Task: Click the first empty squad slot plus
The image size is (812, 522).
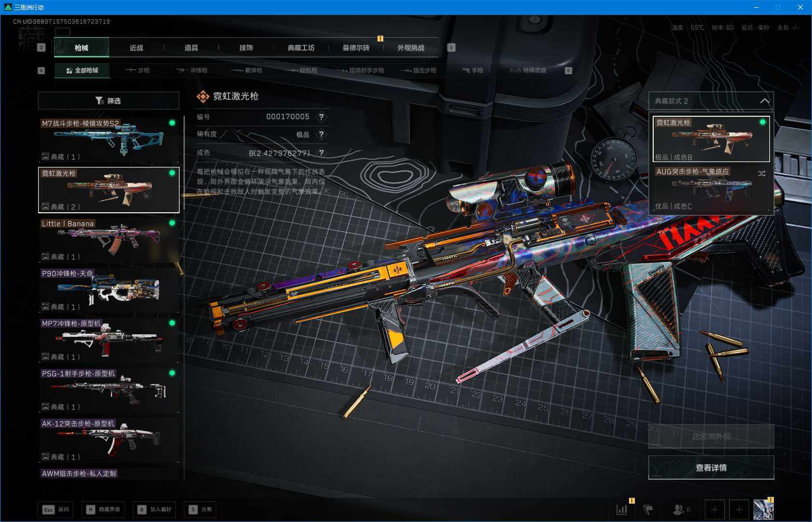Action: click(714, 509)
